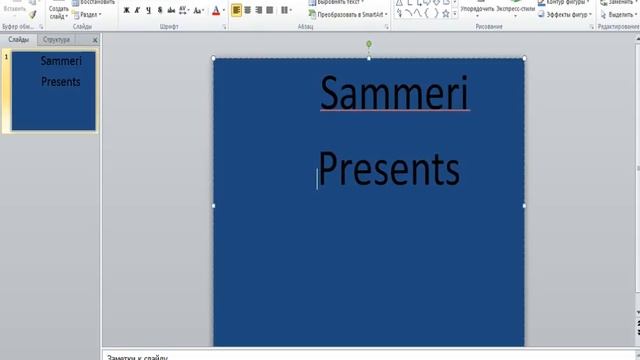This screenshot has width=640, height=360.
Task: Open text columns dropdown
Action: tap(286, 10)
